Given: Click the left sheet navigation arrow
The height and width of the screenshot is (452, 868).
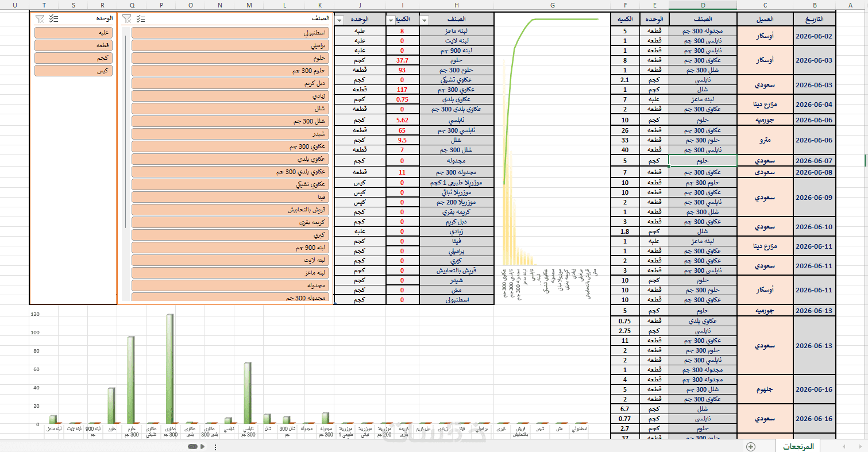Looking at the screenshot, I should pyautogui.click(x=843, y=446).
